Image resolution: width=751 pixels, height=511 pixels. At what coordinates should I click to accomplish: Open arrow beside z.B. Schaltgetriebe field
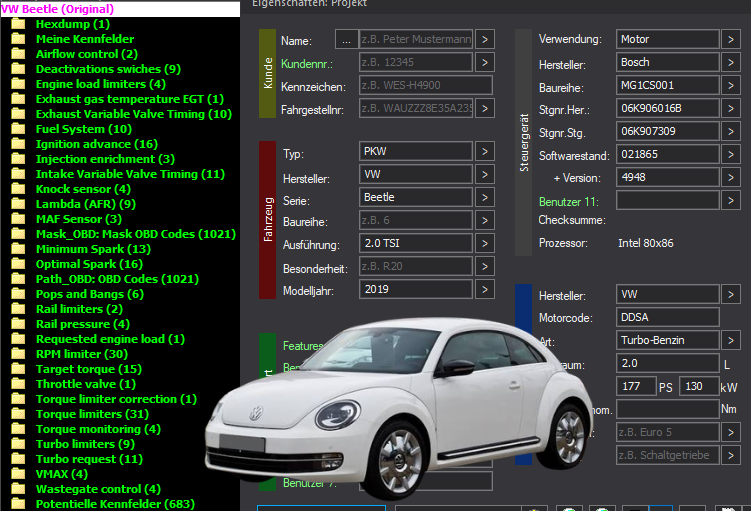[730, 455]
